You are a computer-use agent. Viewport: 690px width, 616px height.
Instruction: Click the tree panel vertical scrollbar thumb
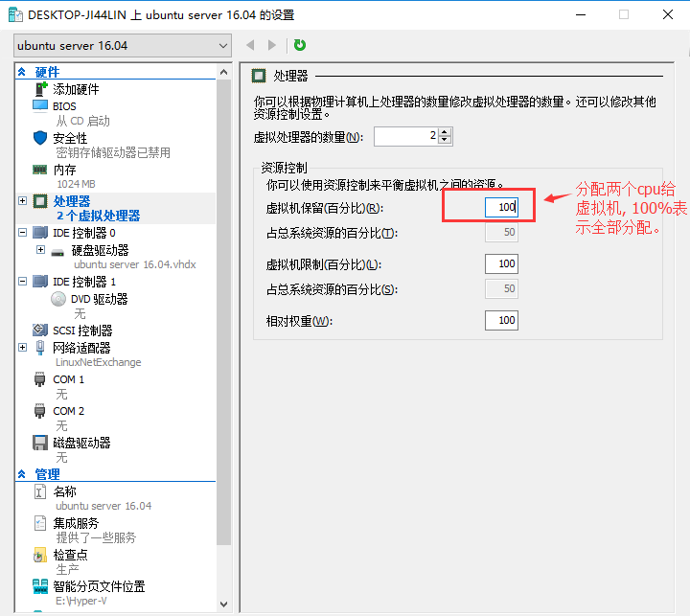tap(223, 312)
